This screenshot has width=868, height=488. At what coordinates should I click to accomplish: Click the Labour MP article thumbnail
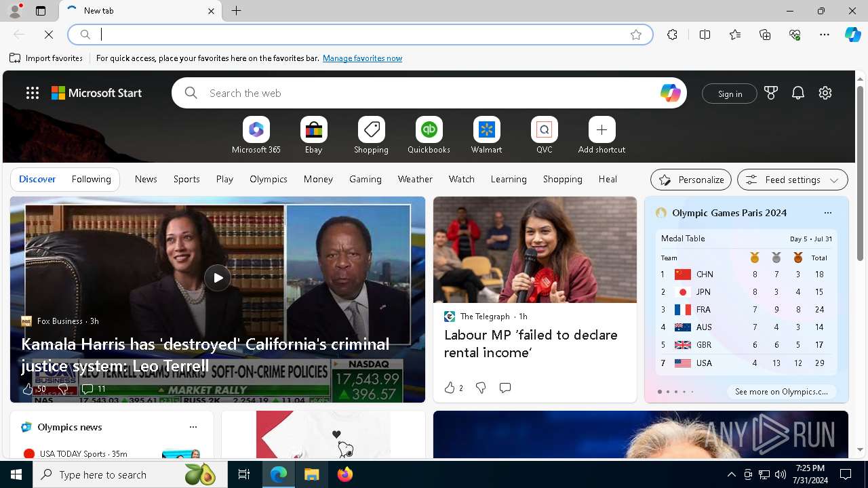(x=535, y=249)
